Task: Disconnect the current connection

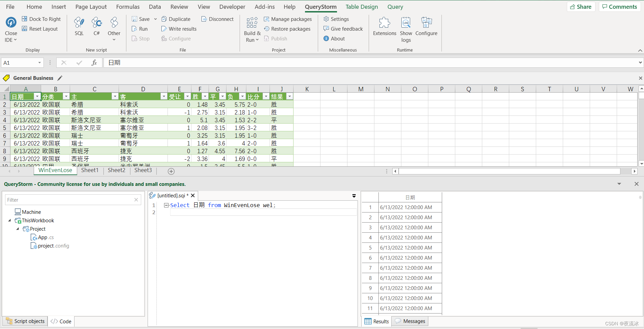Action: coord(217,19)
